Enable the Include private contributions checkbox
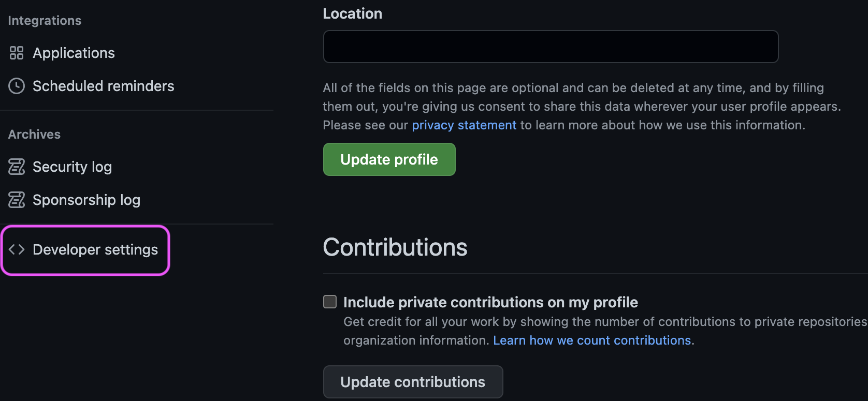Image resolution: width=868 pixels, height=401 pixels. pyautogui.click(x=330, y=302)
